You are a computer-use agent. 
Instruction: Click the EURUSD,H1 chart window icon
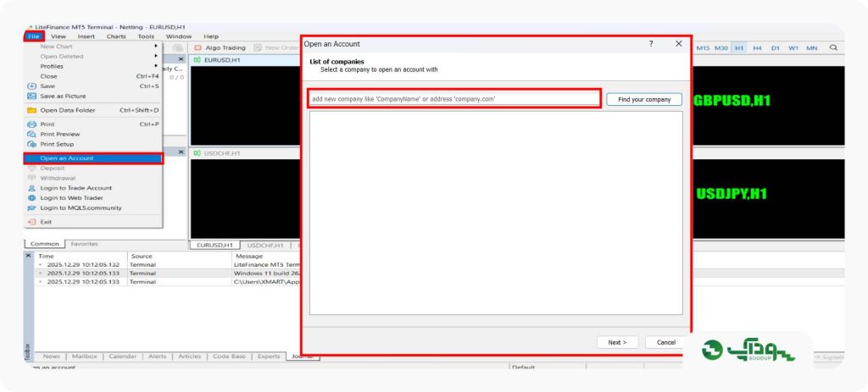[197, 60]
